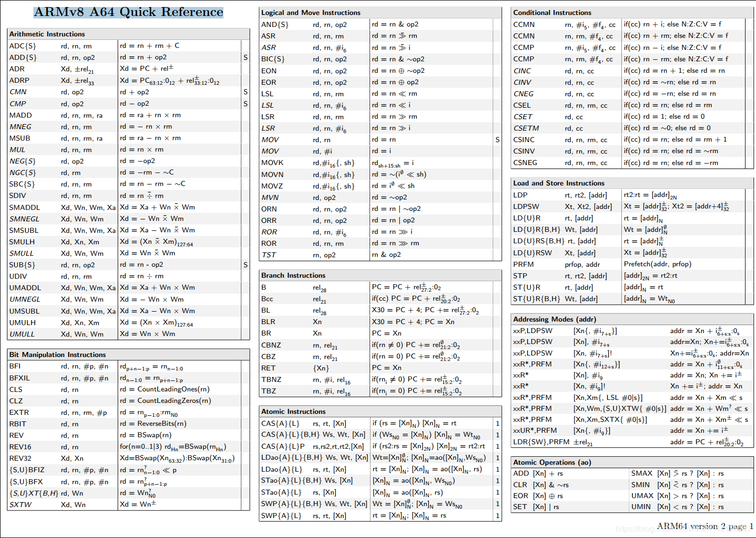Click the CINC conditional mnemonic
Image resolution: width=756 pixels, height=538 pixels.
point(522,71)
